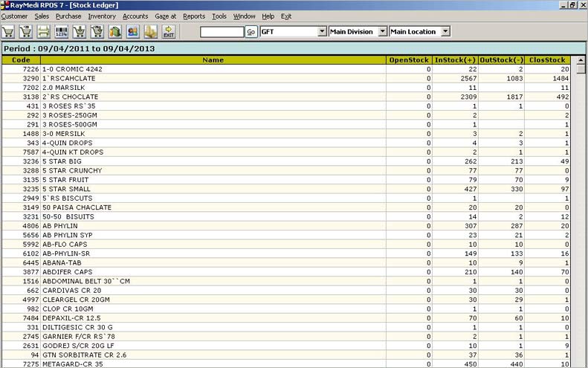Click the scrollbar up arrow
588x368 pixels.
[581, 60]
